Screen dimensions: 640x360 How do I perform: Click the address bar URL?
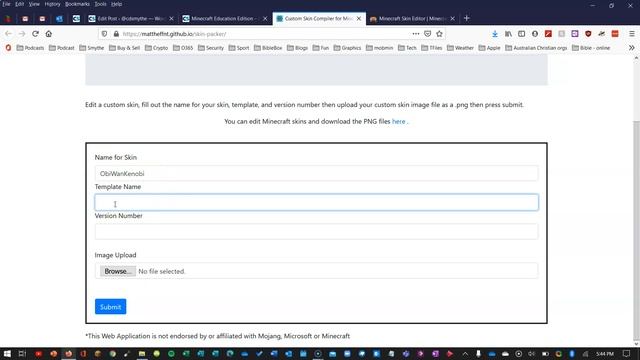coord(174,34)
